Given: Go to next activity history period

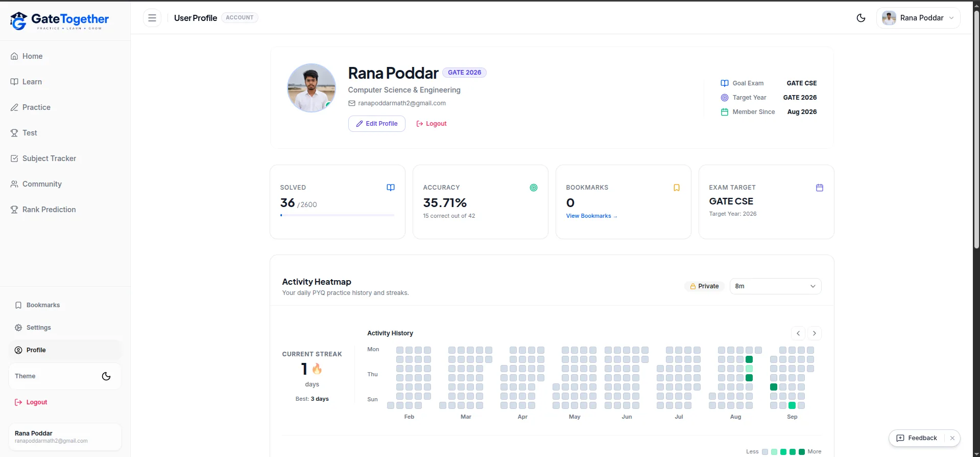Looking at the screenshot, I should tap(815, 333).
